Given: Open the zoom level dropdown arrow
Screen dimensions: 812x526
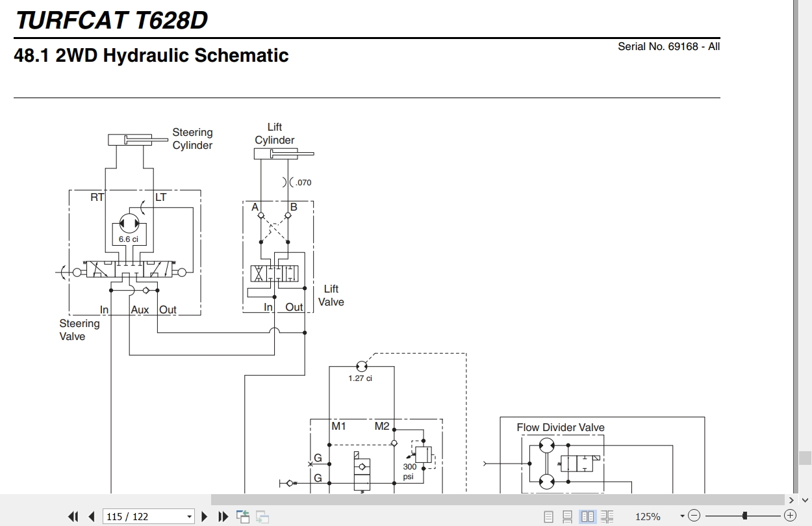Looking at the screenshot, I should [682, 517].
